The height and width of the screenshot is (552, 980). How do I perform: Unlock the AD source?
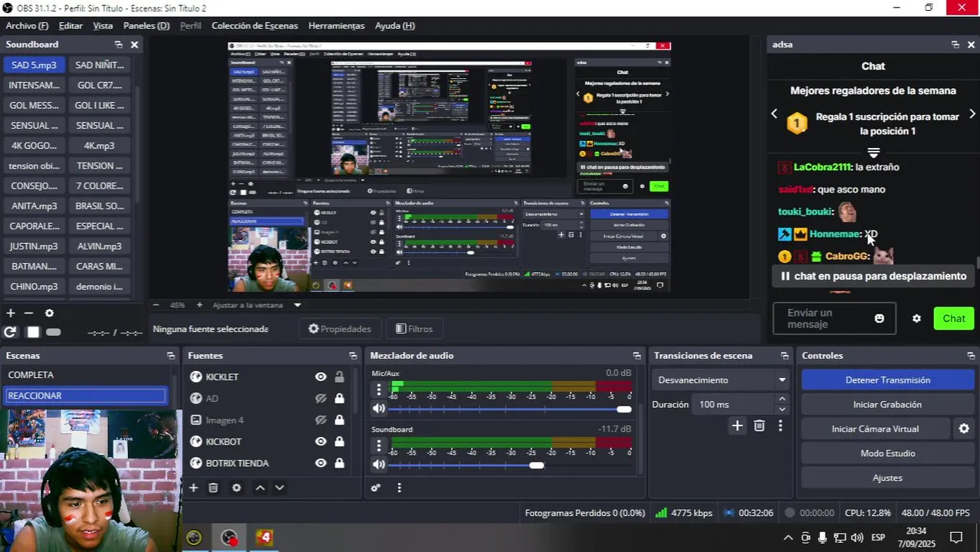click(339, 398)
